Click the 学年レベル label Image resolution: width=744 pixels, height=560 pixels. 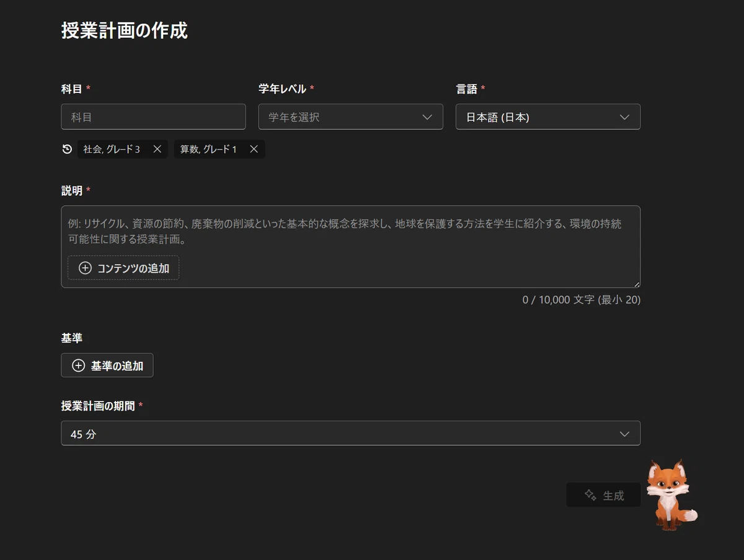(x=282, y=89)
